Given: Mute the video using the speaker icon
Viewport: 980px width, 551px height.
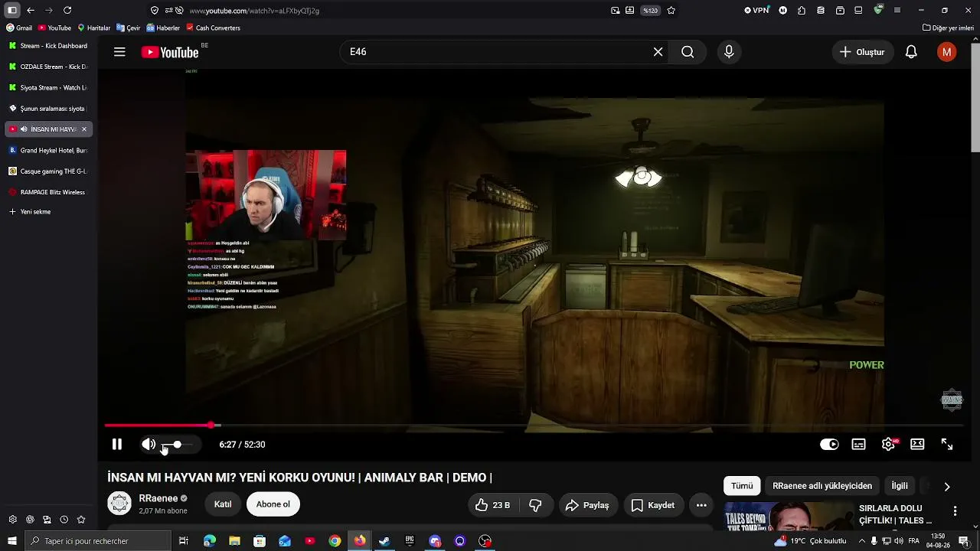Looking at the screenshot, I should (x=149, y=445).
